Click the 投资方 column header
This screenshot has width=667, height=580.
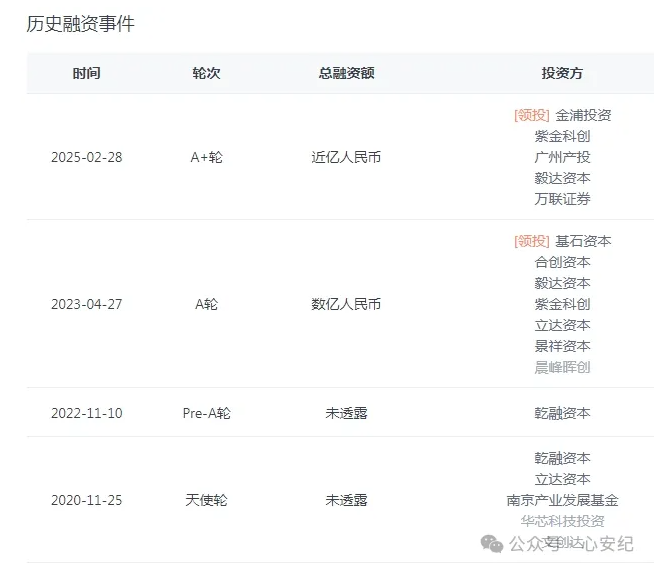pos(562,73)
